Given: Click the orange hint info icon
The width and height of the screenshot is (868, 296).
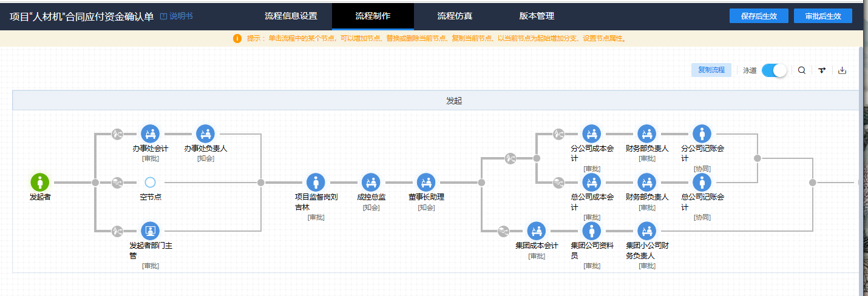Looking at the screenshot, I should pyautogui.click(x=237, y=38).
